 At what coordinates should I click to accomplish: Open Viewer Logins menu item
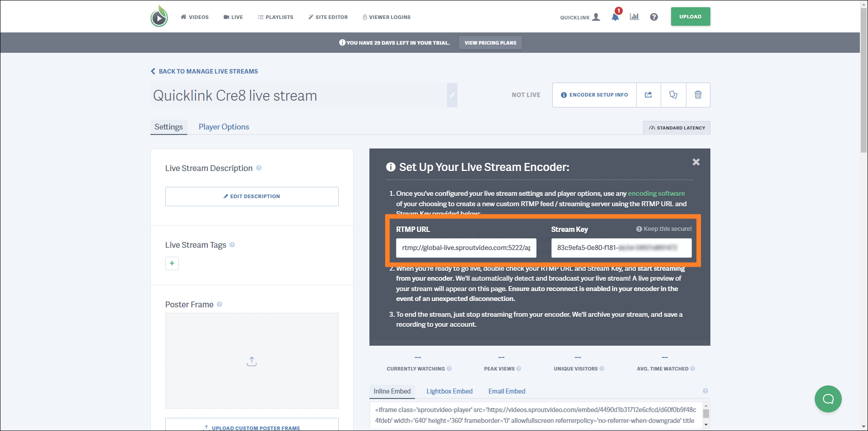point(387,17)
